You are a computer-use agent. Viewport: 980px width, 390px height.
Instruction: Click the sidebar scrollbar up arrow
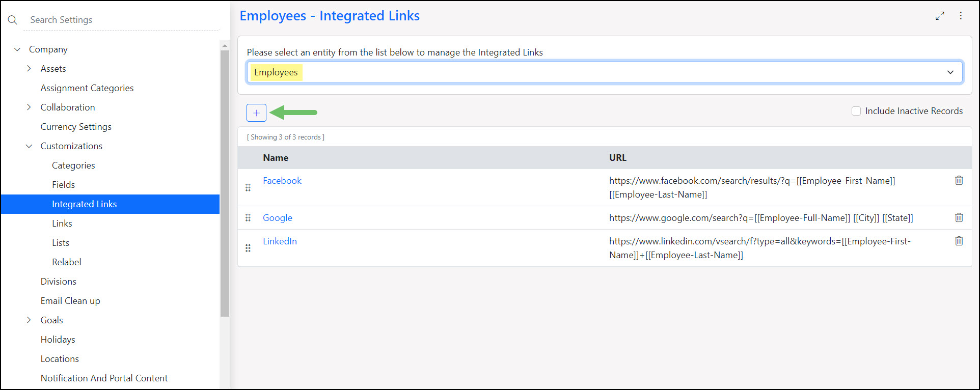[225, 45]
